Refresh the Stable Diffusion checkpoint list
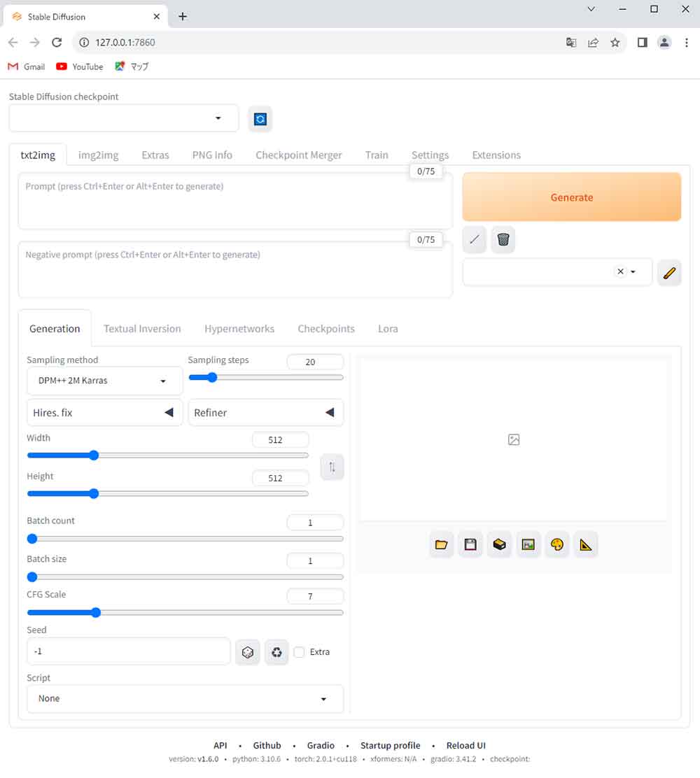700x778 pixels. [x=260, y=119]
